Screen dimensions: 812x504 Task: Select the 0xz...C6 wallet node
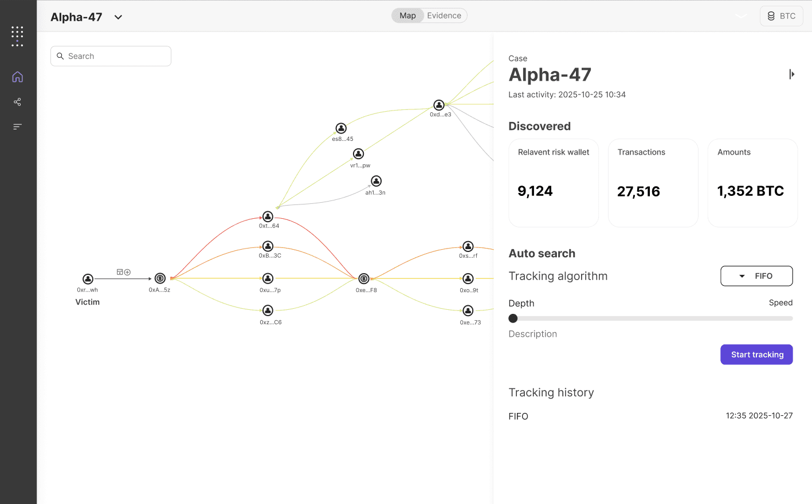[x=268, y=310]
